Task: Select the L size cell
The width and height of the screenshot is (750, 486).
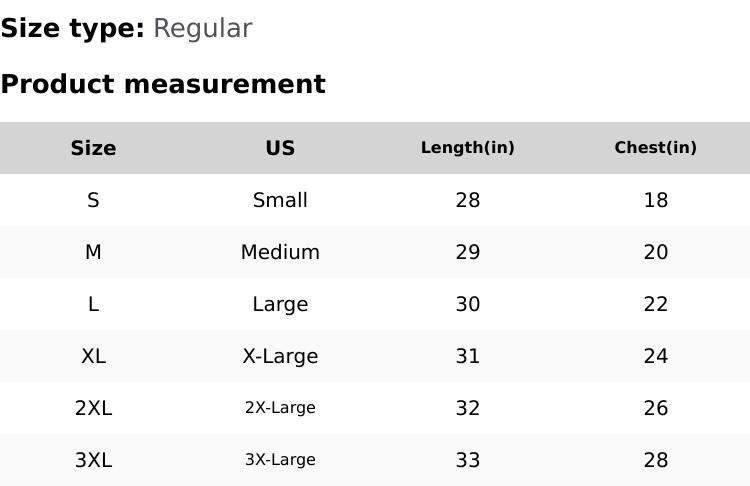Action: (x=93, y=304)
